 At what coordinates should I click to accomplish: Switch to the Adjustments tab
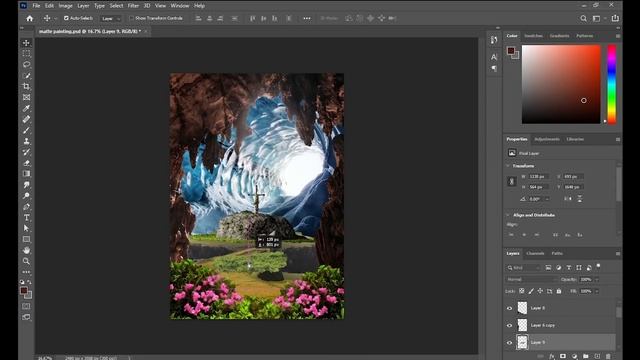tap(547, 139)
